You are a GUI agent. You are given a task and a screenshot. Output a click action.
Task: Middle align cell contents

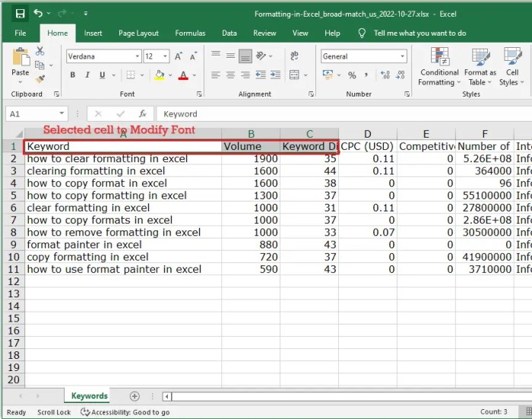[x=230, y=56]
